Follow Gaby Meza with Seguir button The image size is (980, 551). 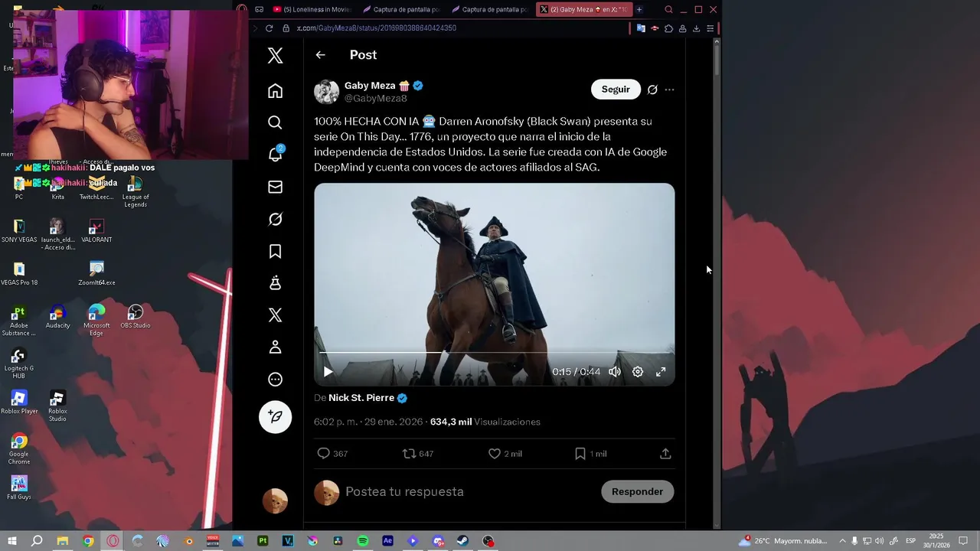(616, 90)
